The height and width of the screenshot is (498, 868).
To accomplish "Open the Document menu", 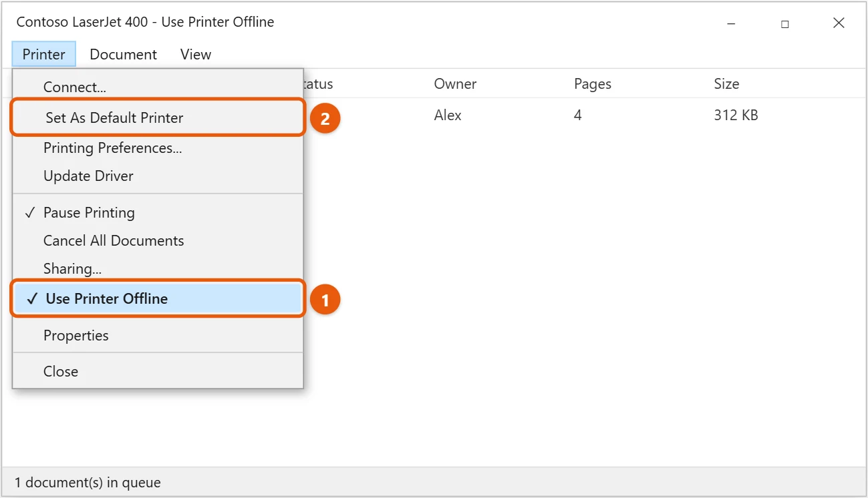I will tap(123, 54).
